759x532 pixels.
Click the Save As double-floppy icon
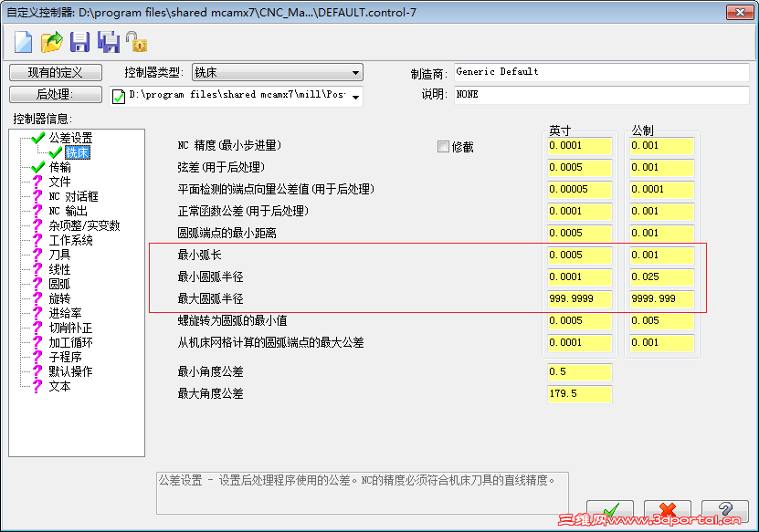pos(109,42)
